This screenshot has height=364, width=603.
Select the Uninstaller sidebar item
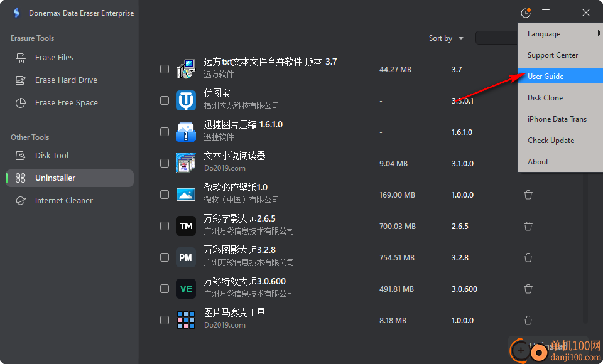click(70, 178)
